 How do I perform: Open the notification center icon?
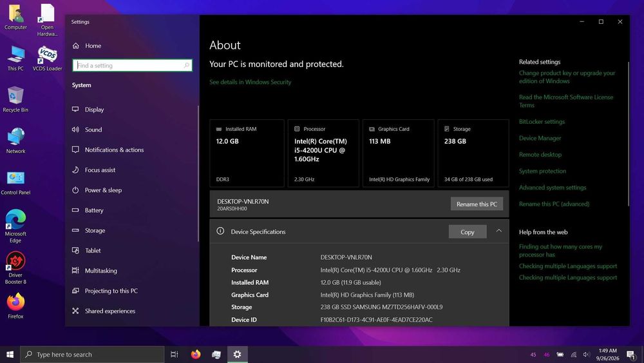631,355
